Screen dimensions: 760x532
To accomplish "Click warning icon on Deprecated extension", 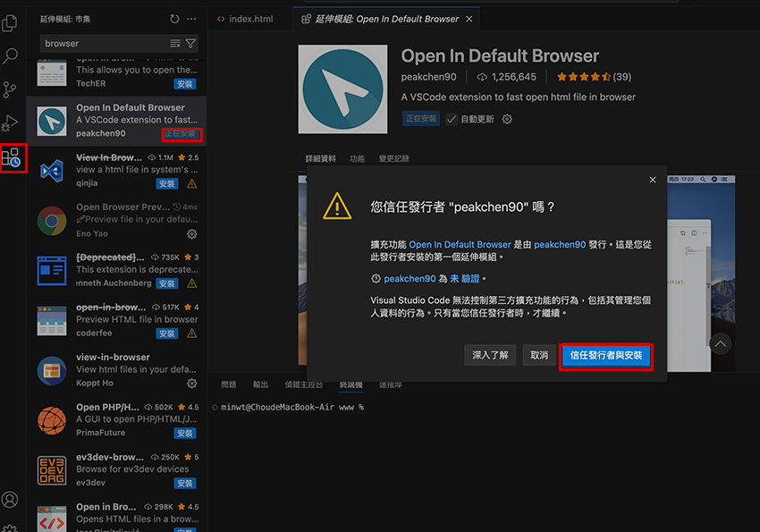I will click(x=192, y=284).
